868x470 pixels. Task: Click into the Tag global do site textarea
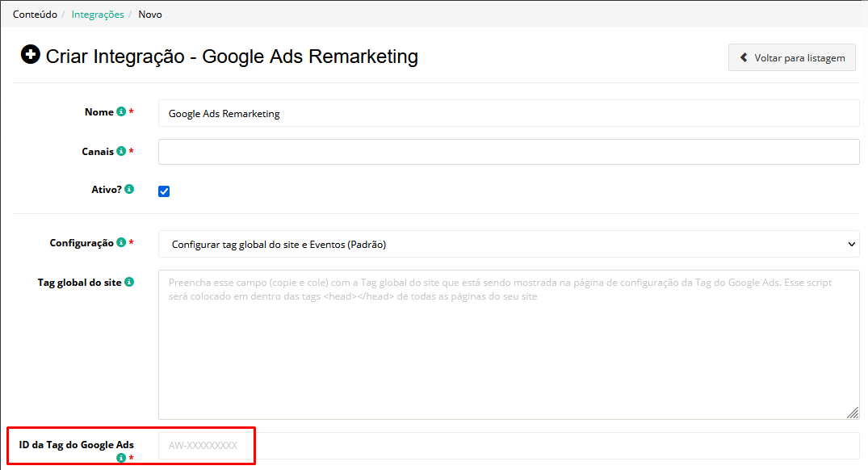point(509,344)
